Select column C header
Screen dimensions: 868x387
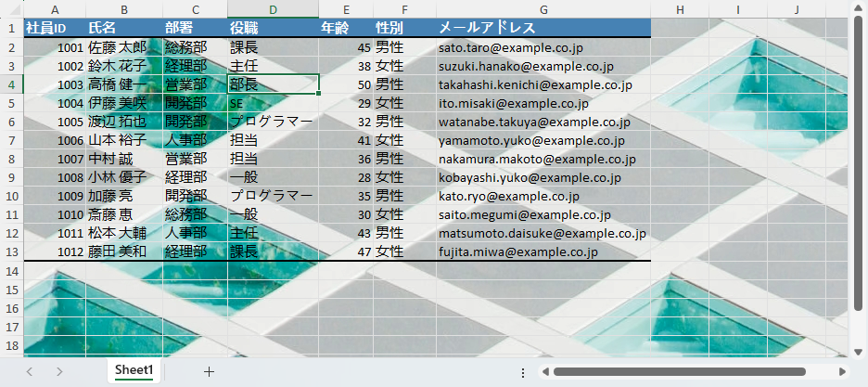pyautogui.click(x=195, y=9)
